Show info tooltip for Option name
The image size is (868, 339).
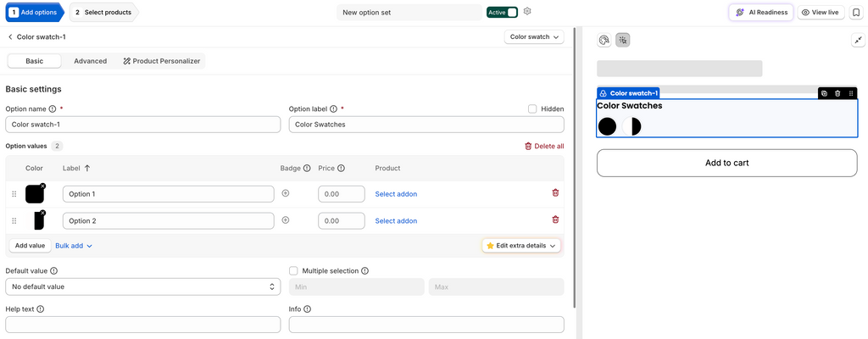(x=53, y=109)
